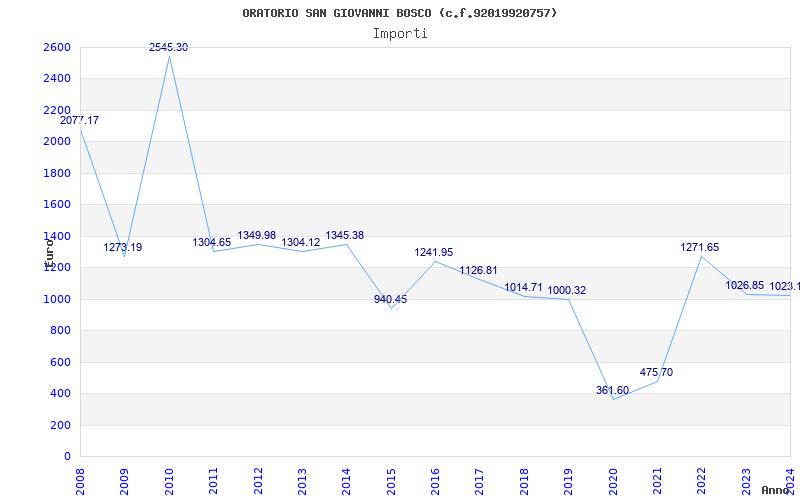Click the 2013 x-axis year label
This screenshot has height=500, width=800.
302,481
